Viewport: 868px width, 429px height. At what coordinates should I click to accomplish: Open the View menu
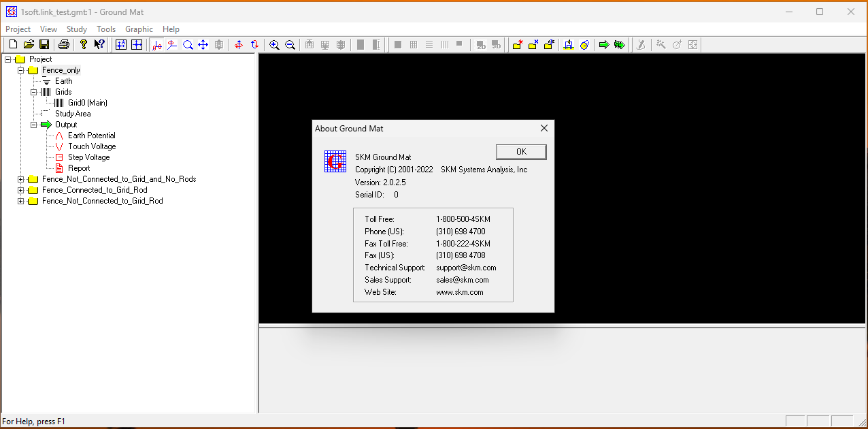click(x=49, y=29)
